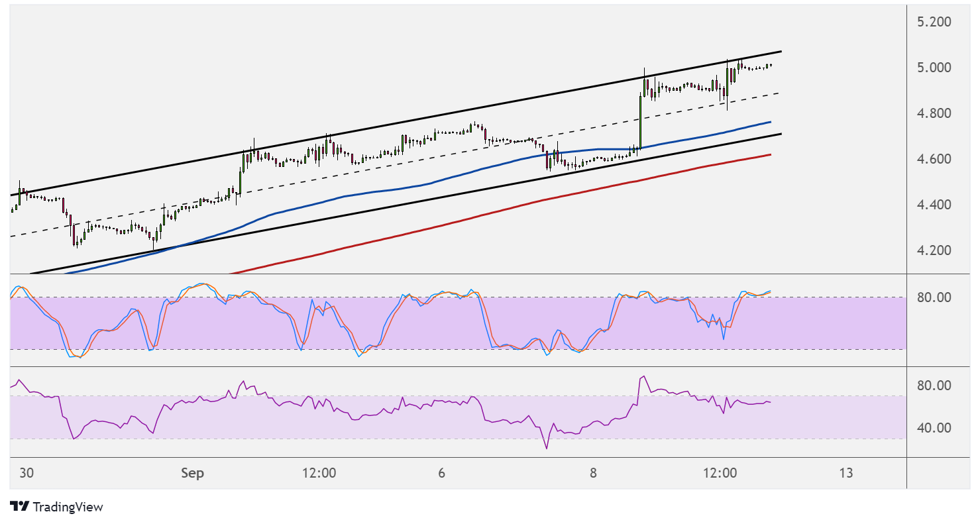
Task: Click the 4.800 price level label
Action: point(934,113)
